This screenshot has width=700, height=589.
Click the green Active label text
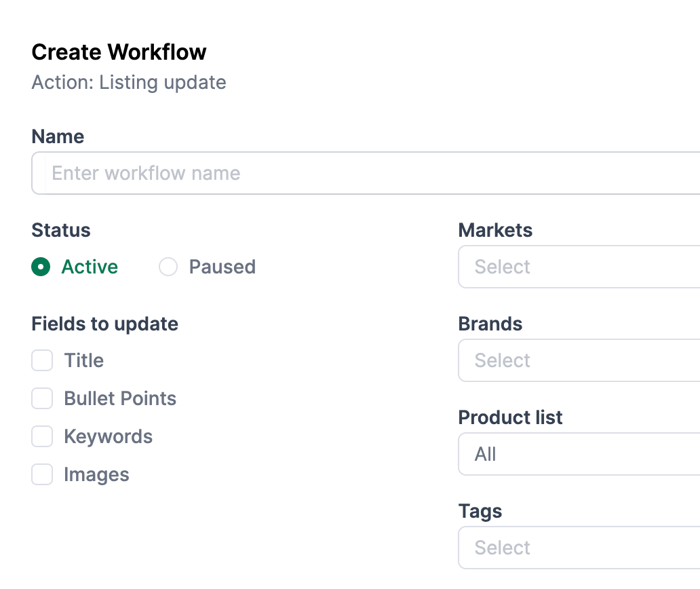point(90,267)
